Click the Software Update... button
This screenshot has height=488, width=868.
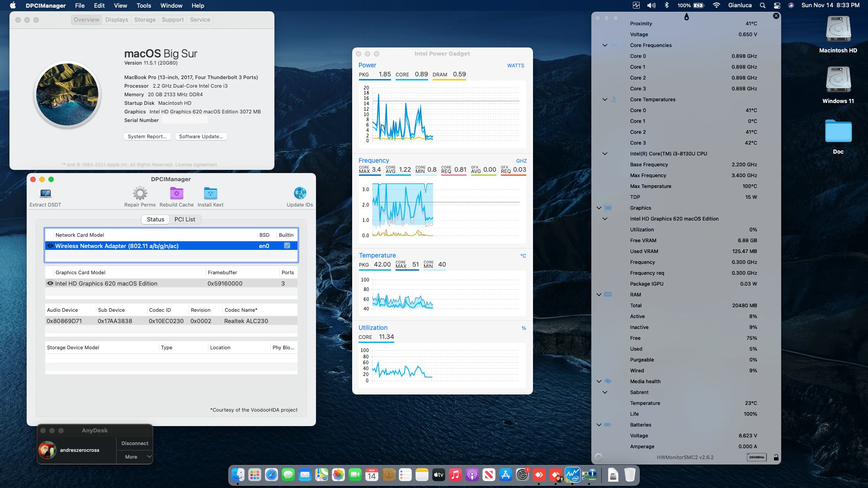(x=201, y=136)
